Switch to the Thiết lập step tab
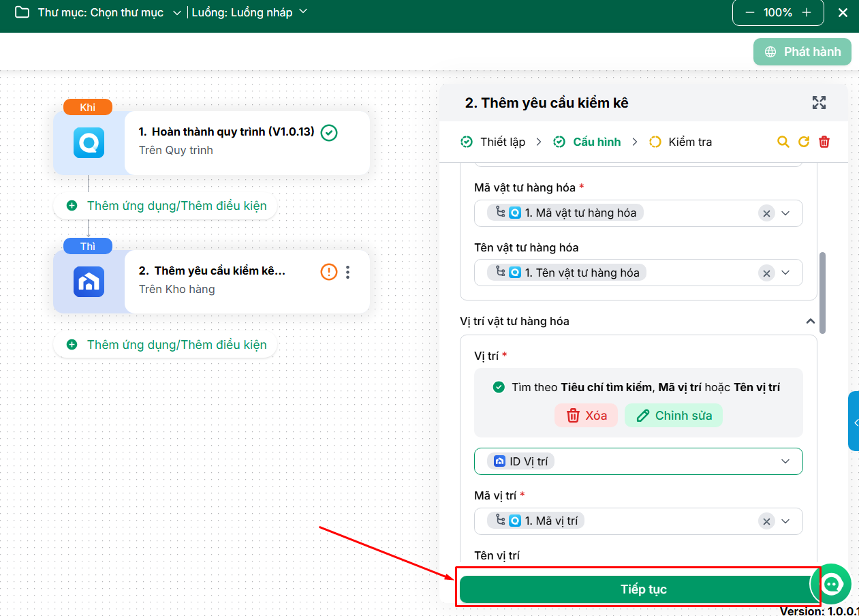859x616 pixels. tap(493, 142)
